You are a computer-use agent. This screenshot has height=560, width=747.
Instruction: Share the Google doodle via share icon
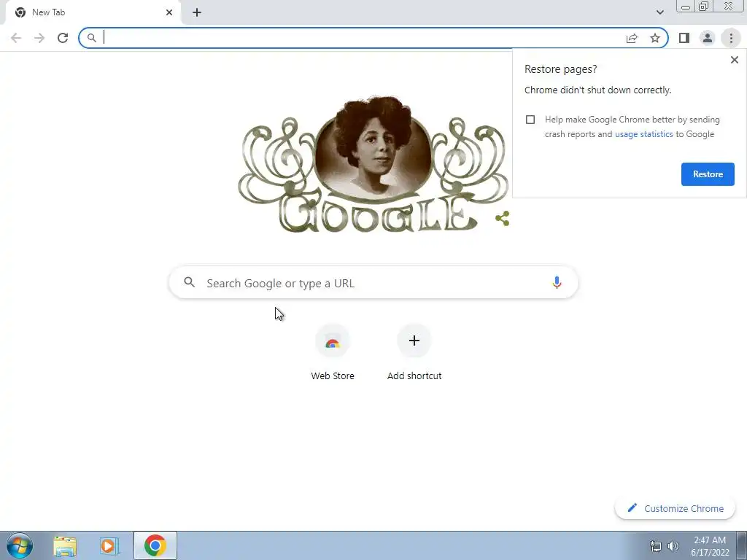click(x=502, y=219)
